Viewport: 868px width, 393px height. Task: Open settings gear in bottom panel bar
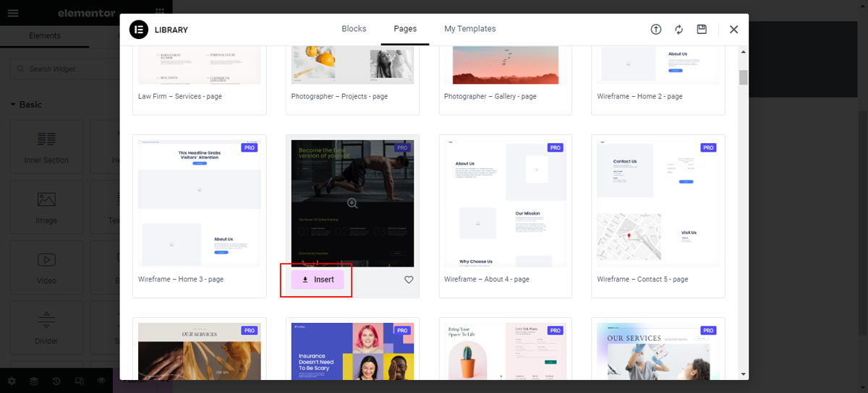[x=12, y=381]
